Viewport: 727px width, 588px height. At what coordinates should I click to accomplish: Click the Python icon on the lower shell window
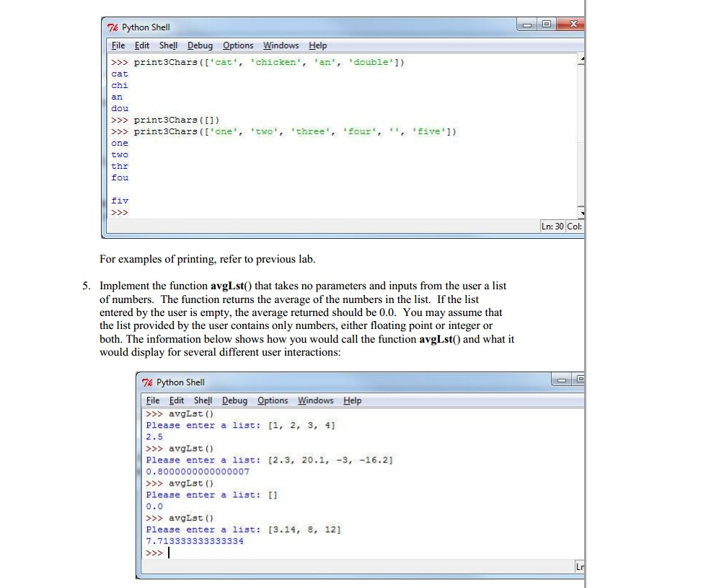[146, 382]
